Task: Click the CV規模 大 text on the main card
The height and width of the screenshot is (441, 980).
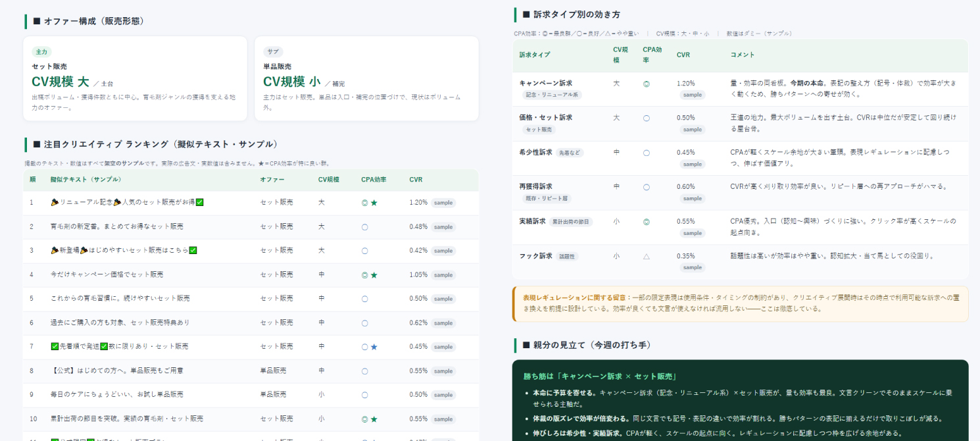Action: pos(60,82)
